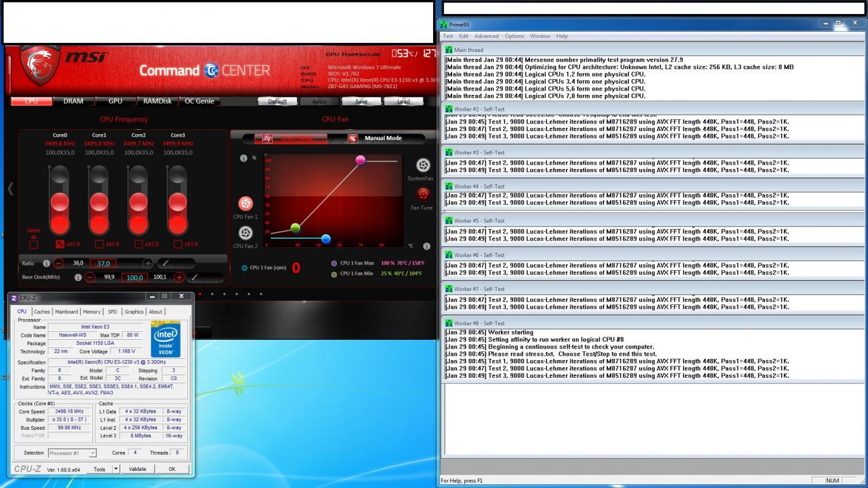Viewport: 868px width, 488px height.
Task: Click the CPU-Z title bar icon
Action: pos(14,298)
